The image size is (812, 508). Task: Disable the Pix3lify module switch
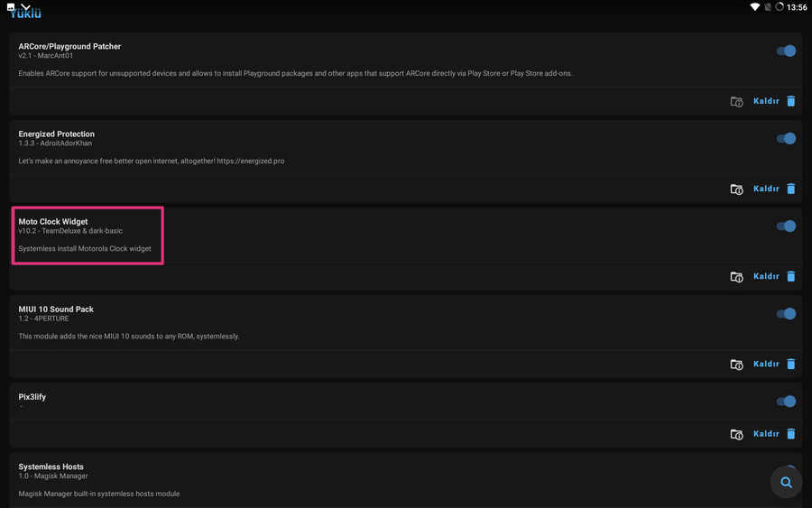pyautogui.click(x=786, y=401)
